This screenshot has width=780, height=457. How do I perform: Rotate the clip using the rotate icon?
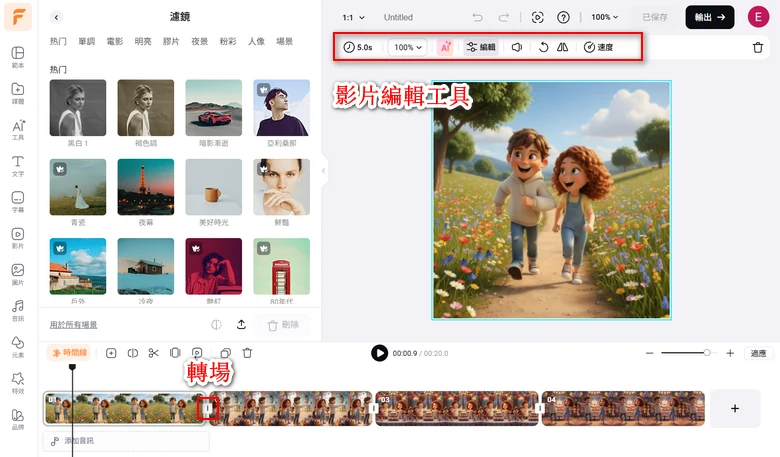(543, 47)
